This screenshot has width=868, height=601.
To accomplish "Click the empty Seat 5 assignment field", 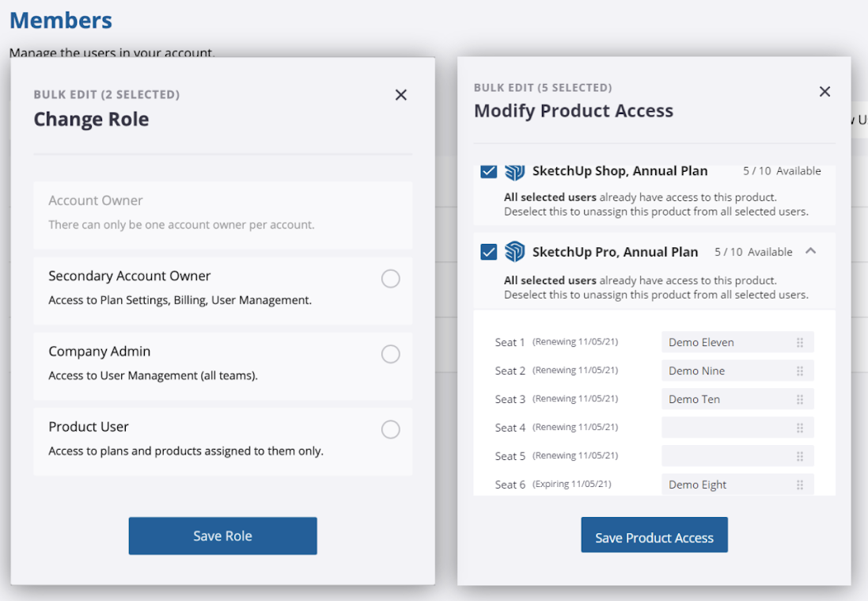I will [737, 456].
